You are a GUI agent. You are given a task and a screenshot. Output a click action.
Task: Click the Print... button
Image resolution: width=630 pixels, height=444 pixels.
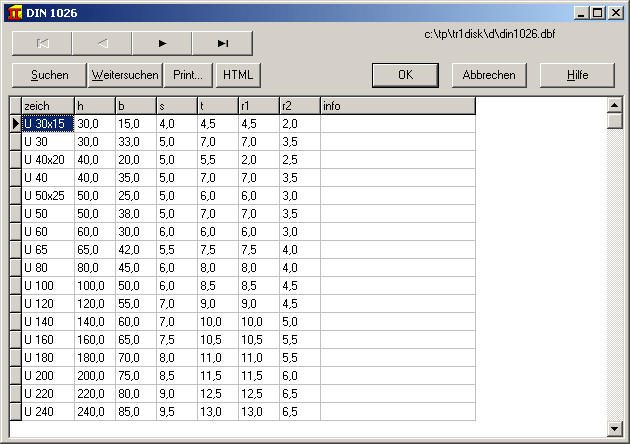[x=188, y=75]
